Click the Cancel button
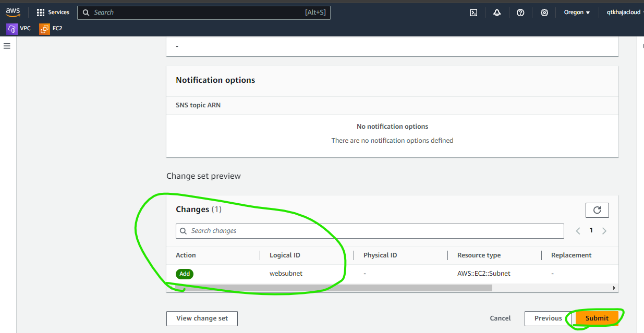Viewport: 644px width, 333px height. (x=500, y=318)
